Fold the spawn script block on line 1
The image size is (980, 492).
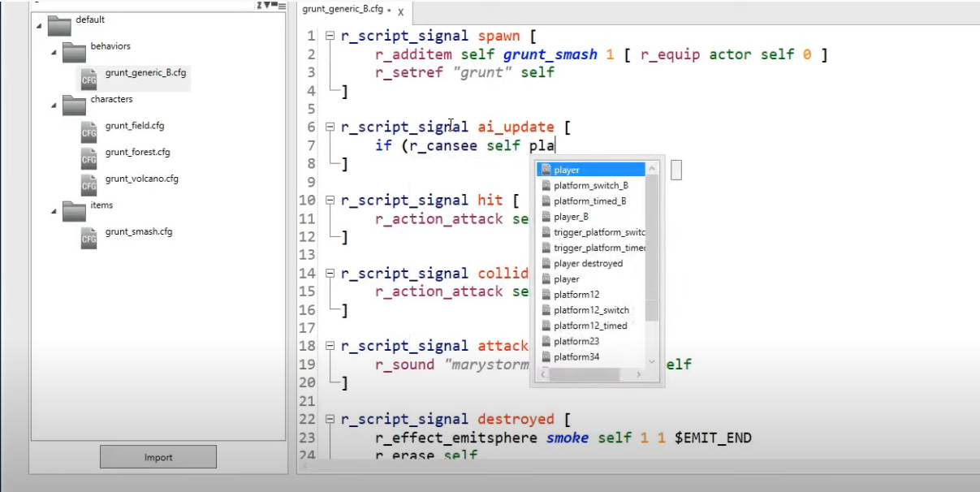(330, 37)
